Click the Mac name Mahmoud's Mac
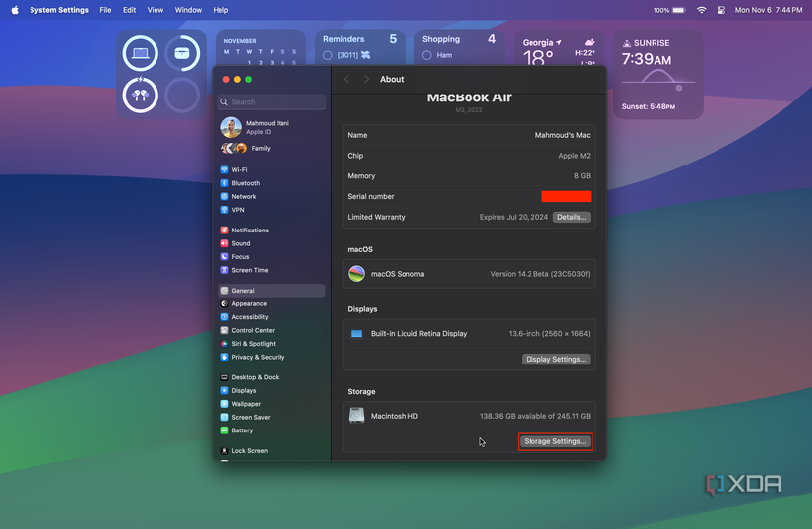Image resolution: width=812 pixels, height=529 pixels. pyautogui.click(x=562, y=135)
